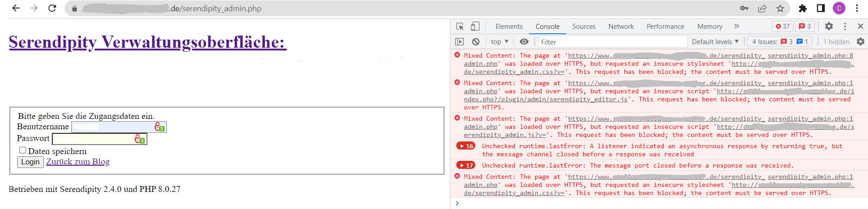
Task: Focus the Passwort input field
Action: click(x=100, y=139)
